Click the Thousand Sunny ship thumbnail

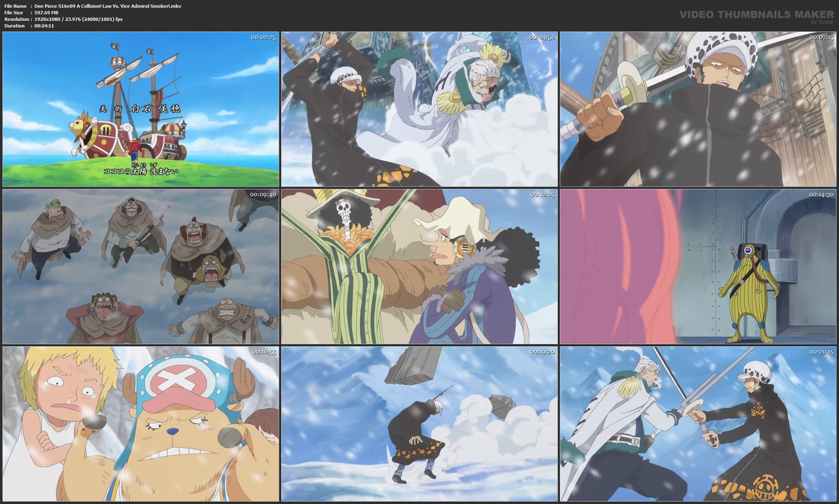[140, 108]
